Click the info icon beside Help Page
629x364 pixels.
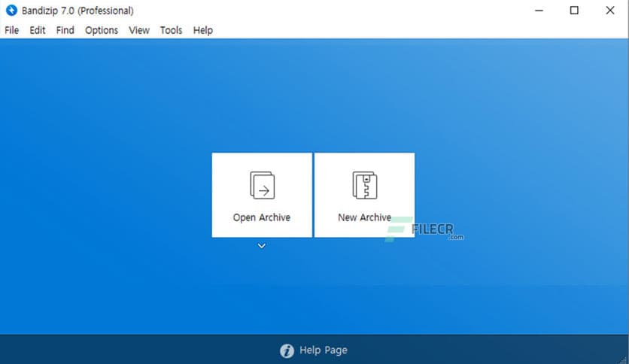[x=287, y=350]
